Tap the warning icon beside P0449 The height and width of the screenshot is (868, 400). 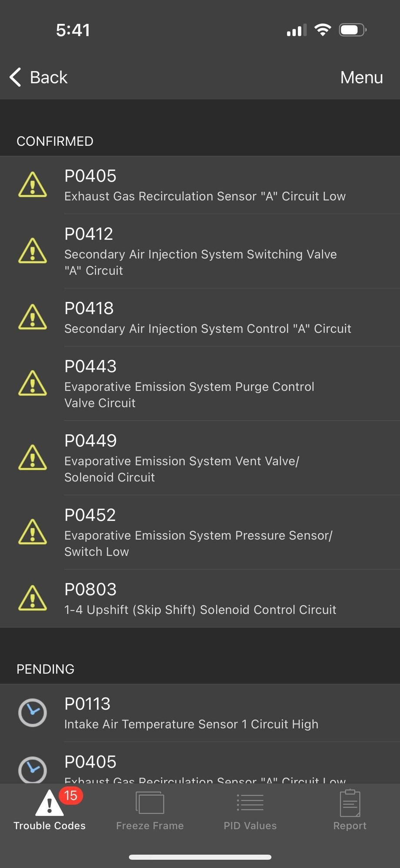(33, 458)
